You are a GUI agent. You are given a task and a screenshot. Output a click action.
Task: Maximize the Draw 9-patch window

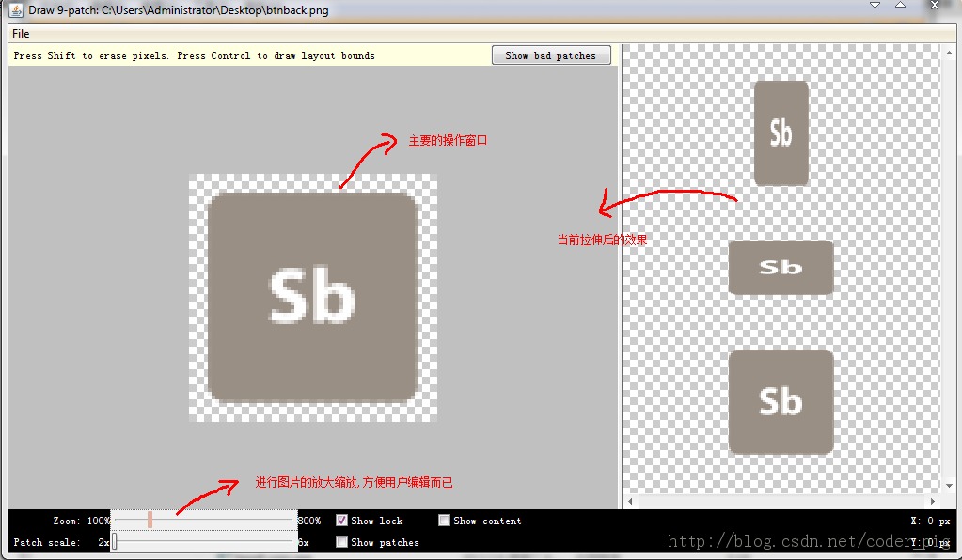coord(900,6)
